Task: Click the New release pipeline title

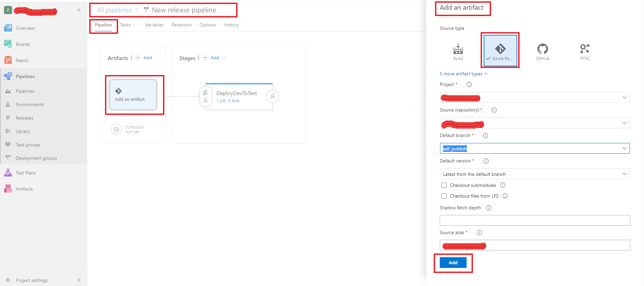Action: coord(184,10)
